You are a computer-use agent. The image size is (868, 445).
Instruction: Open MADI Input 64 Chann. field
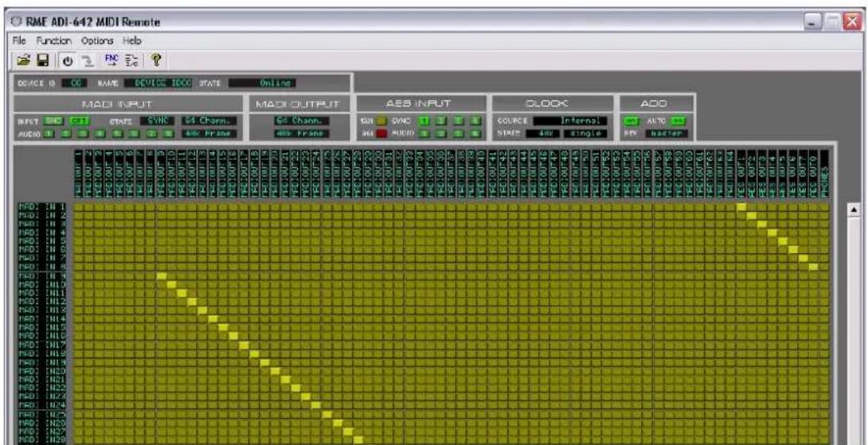209,121
